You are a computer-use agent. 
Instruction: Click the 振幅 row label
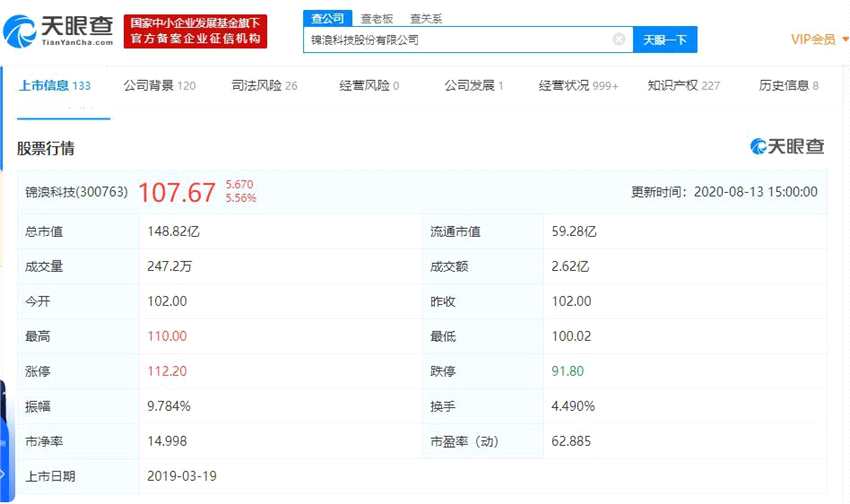37,406
